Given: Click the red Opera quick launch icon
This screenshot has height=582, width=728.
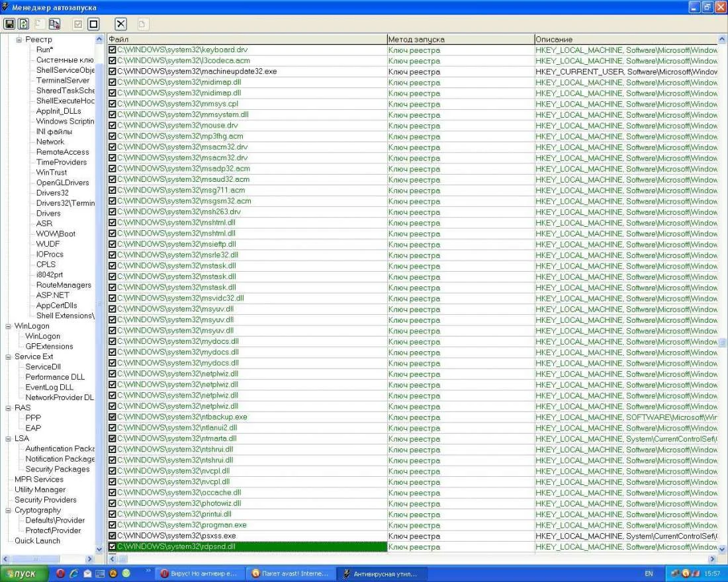Looking at the screenshot, I should click(60, 573).
